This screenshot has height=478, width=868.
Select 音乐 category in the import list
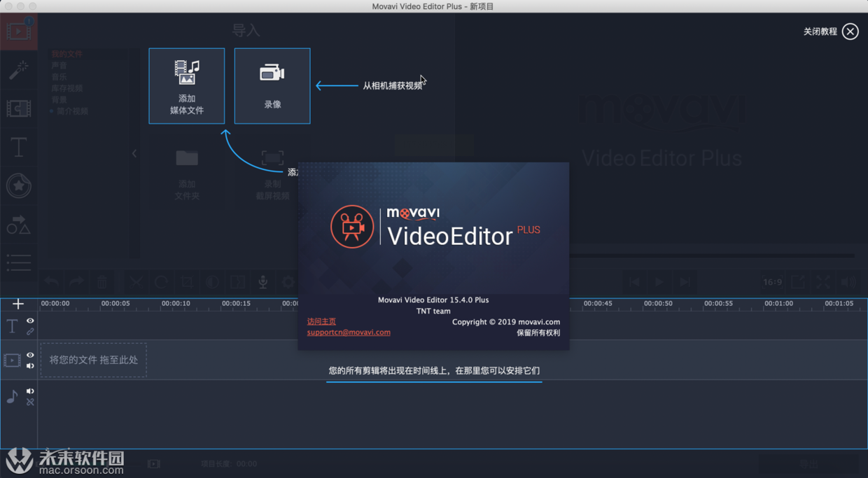click(x=59, y=77)
